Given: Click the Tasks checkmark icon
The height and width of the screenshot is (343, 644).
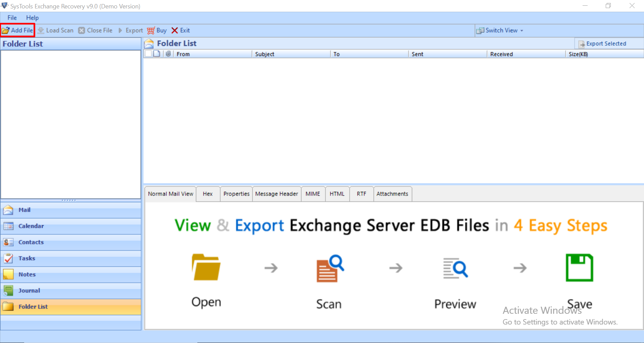Looking at the screenshot, I should [x=8, y=258].
